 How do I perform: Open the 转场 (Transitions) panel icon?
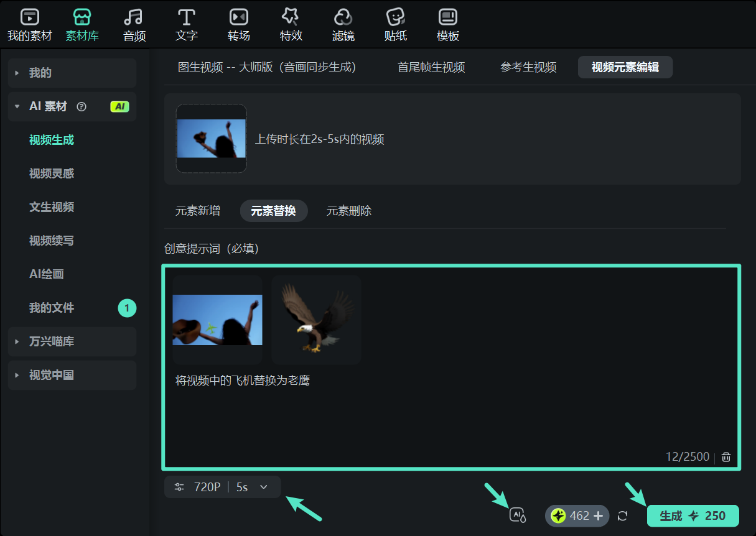tap(238, 17)
